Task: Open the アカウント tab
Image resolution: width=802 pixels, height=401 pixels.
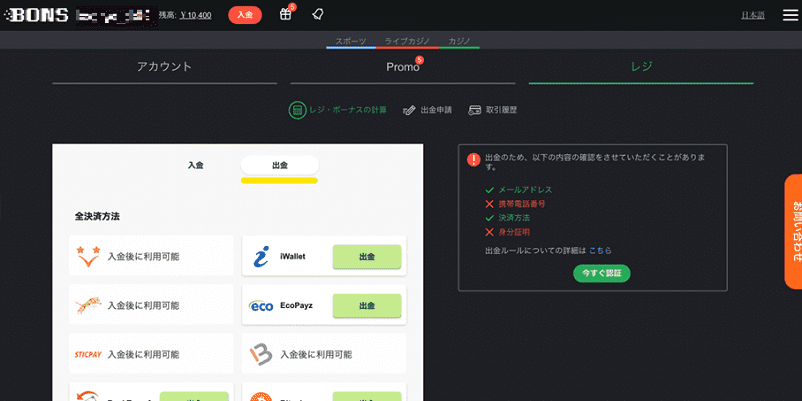Action: 165,67
